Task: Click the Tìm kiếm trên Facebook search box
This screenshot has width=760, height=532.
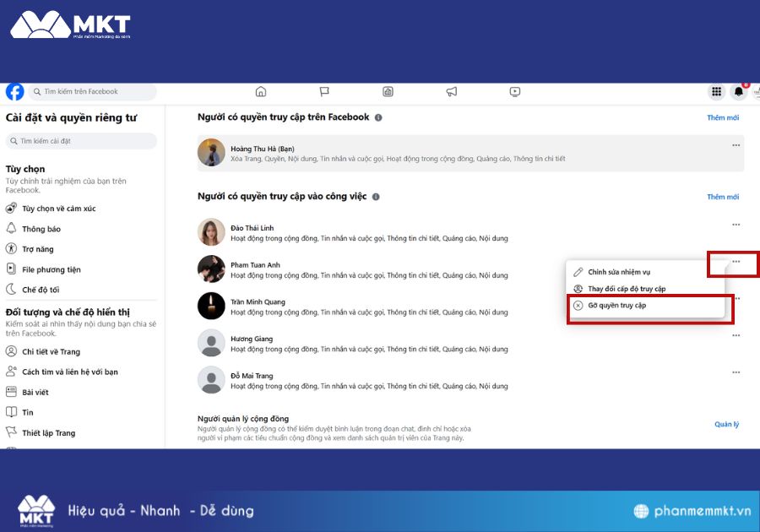Action: click(92, 91)
